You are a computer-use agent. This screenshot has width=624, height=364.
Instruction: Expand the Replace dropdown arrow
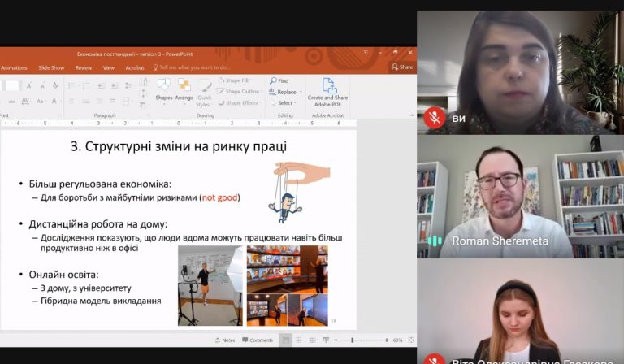301,92
